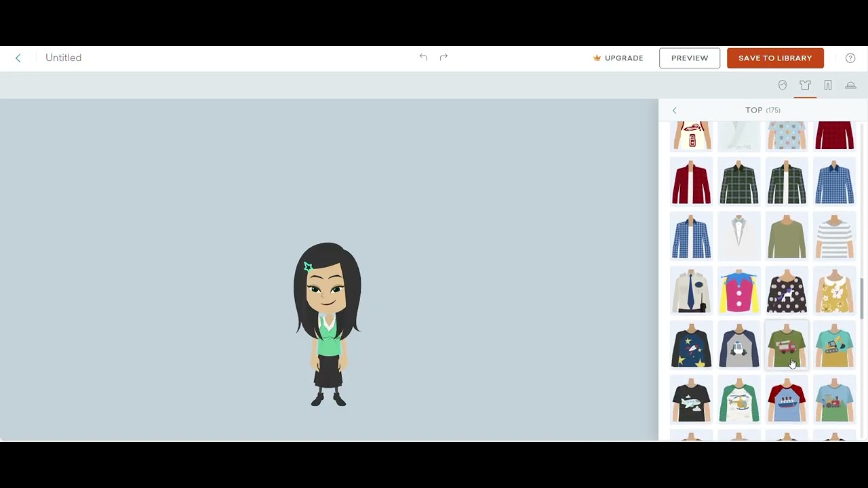
Task: Choose the polka dot unicorn top
Action: [x=787, y=291]
